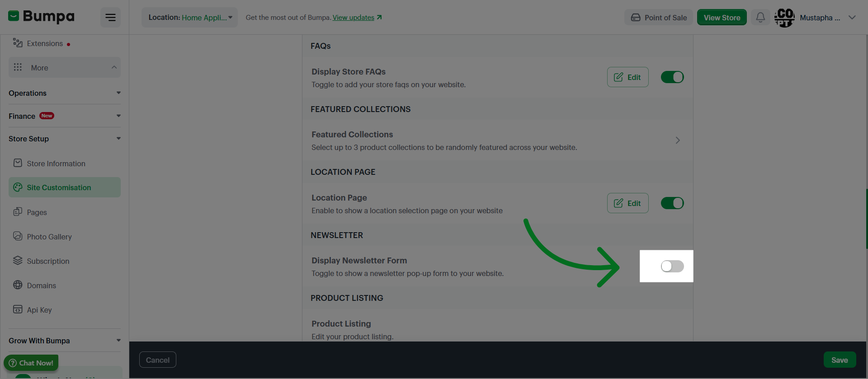Image resolution: width=868 pixels, height=379 pixels.
Task: Navigate to Domains
Action: click(x=65, y=285)
